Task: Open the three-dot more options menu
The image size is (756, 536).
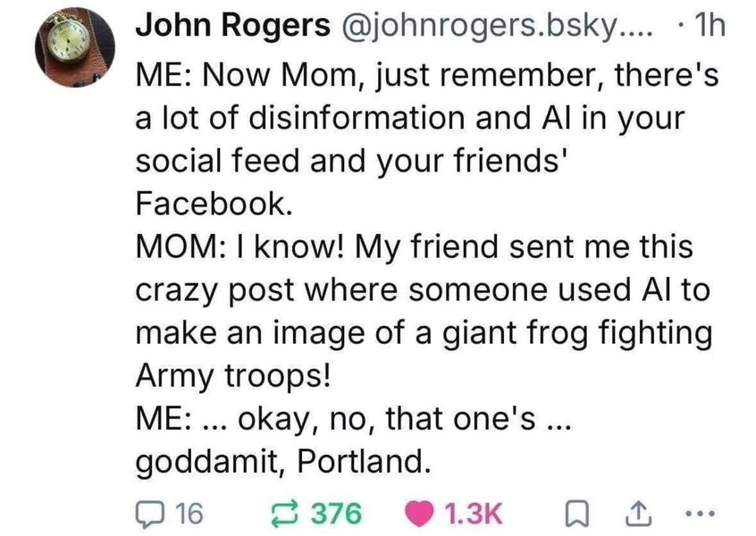Action: [x=703, y=512]
